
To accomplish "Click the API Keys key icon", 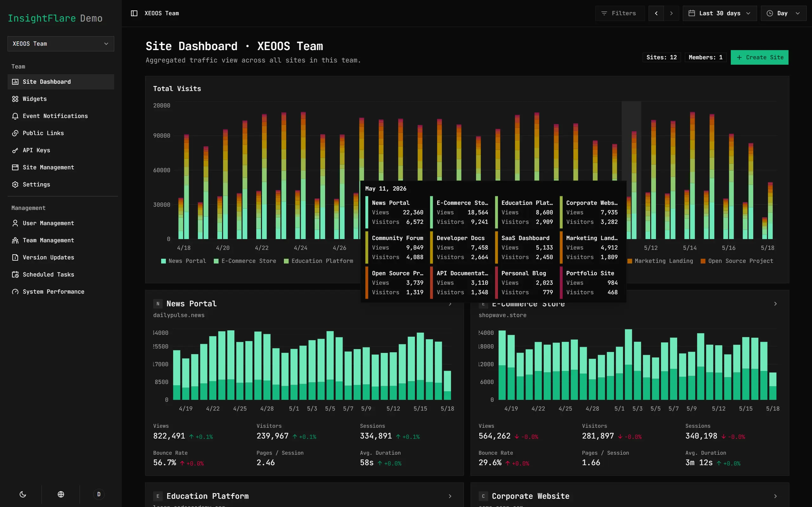I will (x=15, y=150).
